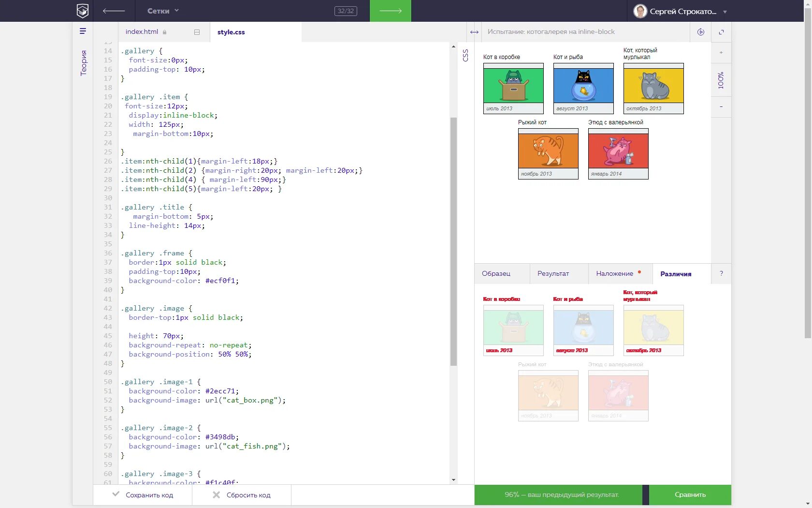The height and width of the screenshot is (508, 812).
Task: Open the Сетки course dropdown
Action: coord(163,11)
